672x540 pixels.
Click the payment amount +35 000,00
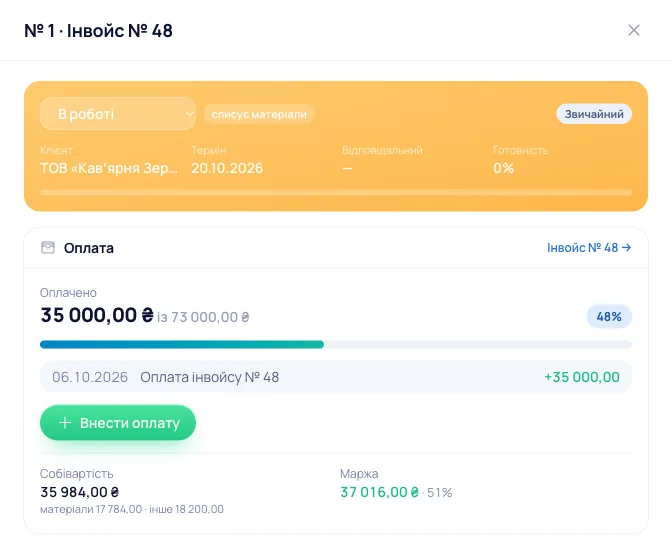coord(582,377)
